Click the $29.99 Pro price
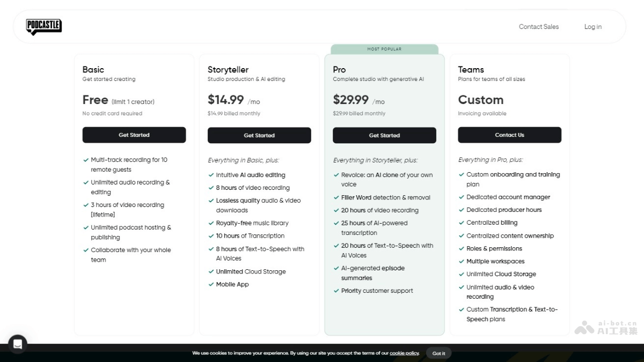This screenshot has height=362, width=644. 351,100
